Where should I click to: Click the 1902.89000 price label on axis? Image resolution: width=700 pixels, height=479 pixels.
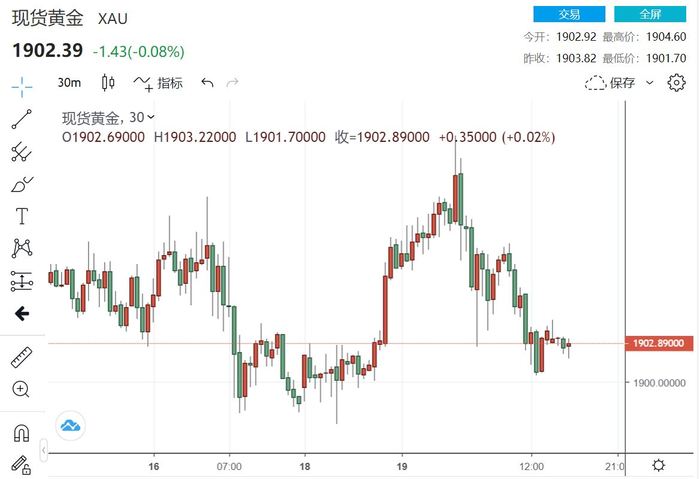coord(658,343)
